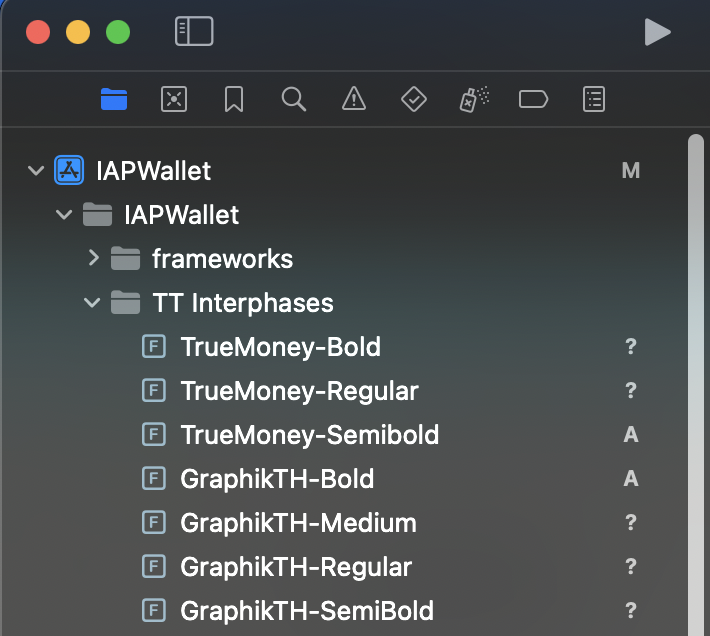Image resolution: width=710 pixels, height=636 pixels.
Task: Show the Breakpoint navigator
Action: pyautogui.click(x=534, y=99)
